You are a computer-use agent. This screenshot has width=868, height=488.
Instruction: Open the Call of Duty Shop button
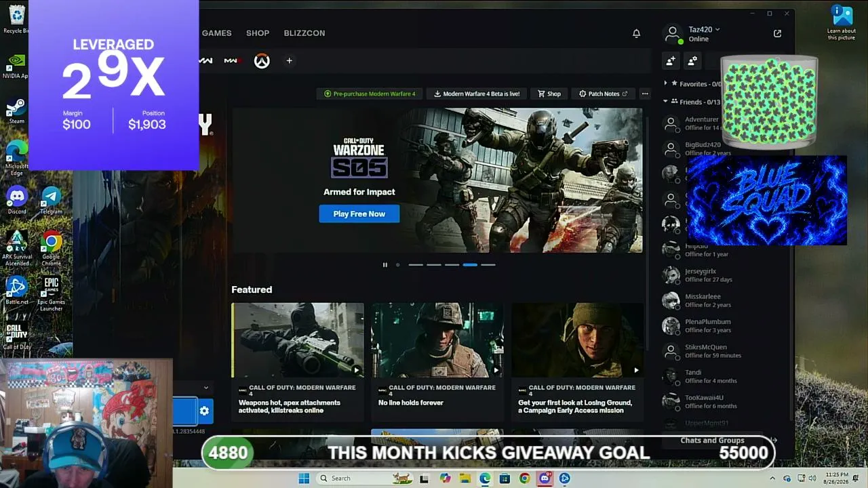point(549,94)
